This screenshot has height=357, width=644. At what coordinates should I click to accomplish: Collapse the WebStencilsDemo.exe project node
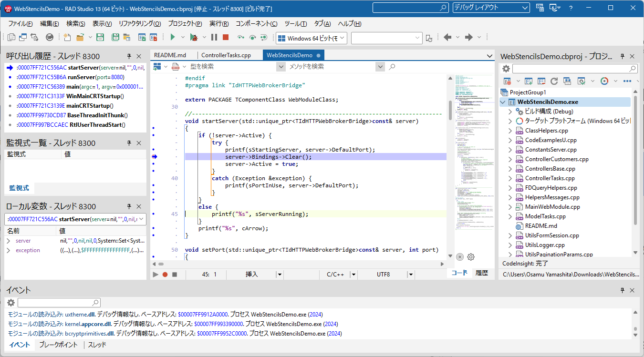502,102
